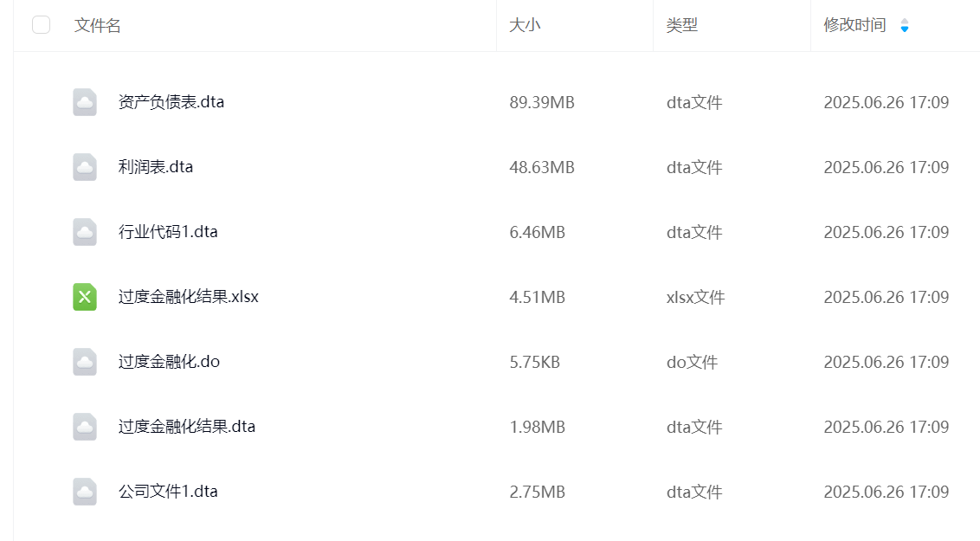
Task: Open the Stata script 过度金融化.do
Action: tap(170, 362)
